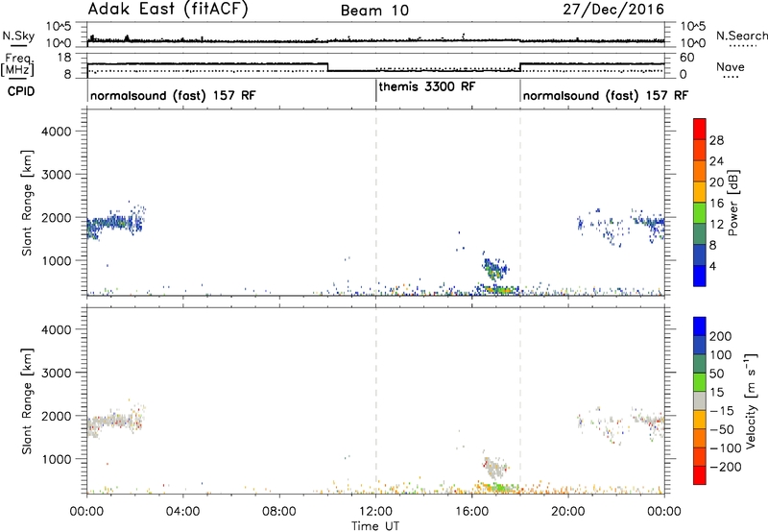Image resolution: width=768 pixels, height=532 pixels.
Task: Click the frequency step-up near 18:00 in Freq panel
Action: click(520, 67)
